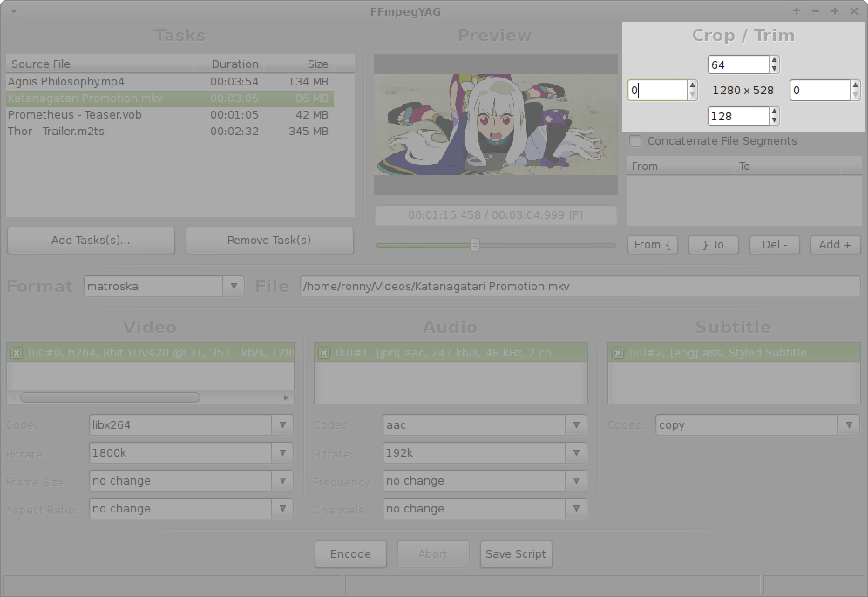Increase the bottom crop value 128
The width and height of the screenshot is (868, 597).
click(x=774, y=112)
